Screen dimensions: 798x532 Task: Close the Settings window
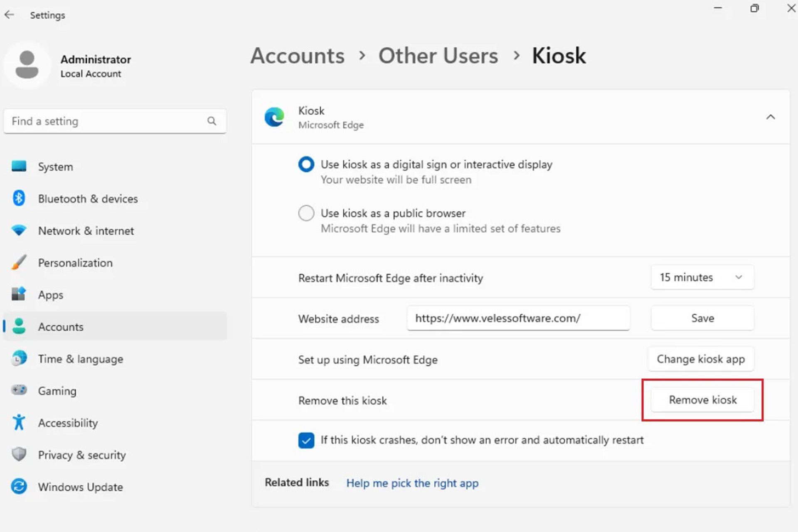791,8
